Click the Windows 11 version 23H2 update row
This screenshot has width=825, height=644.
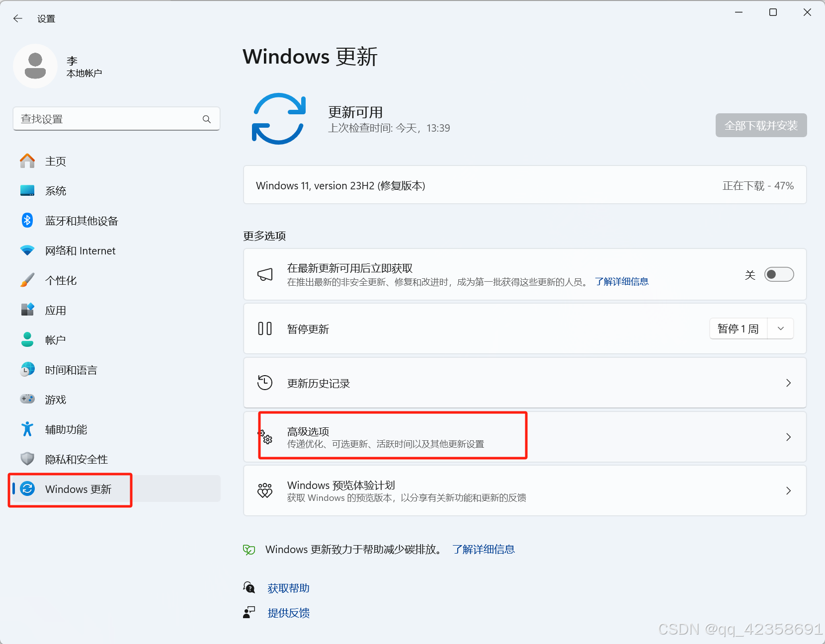[525, 185]
